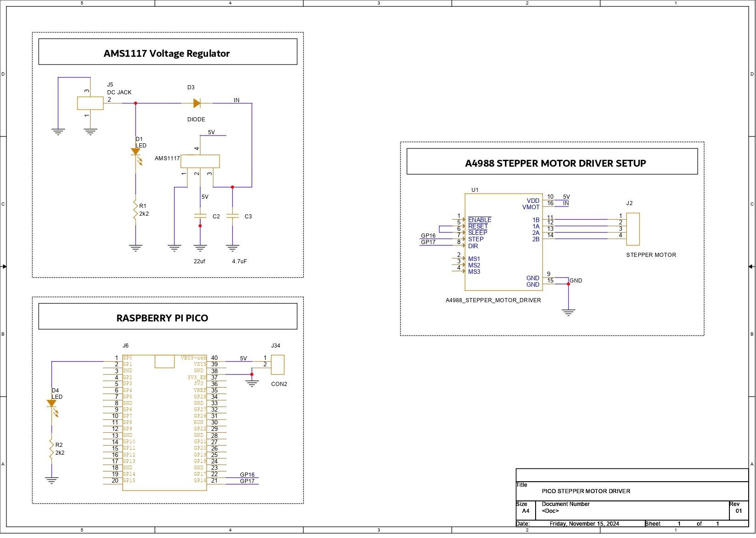Viewport: 756px width, 538px height.
Task: Click the R1 resistor symbol
Action: point(136,209)
